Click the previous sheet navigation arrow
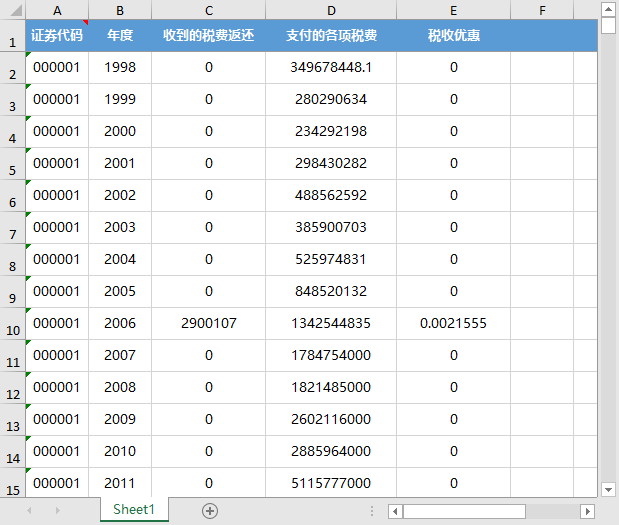The height and width of the screenshot is (525, 619). [29, 510]
